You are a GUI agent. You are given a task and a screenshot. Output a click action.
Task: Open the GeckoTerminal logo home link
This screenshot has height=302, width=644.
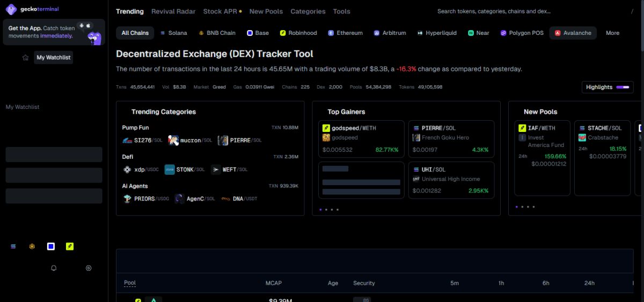pyautogui.click(x=31, y=9)
